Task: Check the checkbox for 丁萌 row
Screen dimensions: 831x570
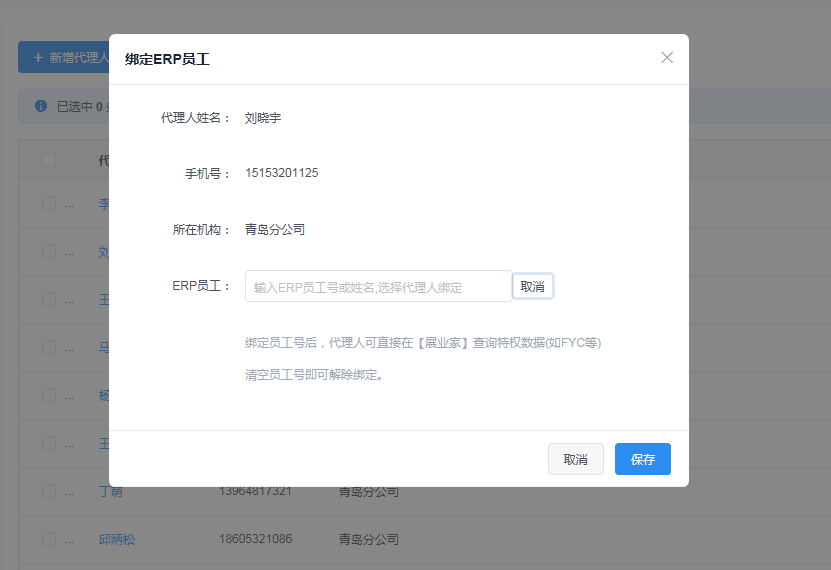Action: pyautogui.click(x=49, y=490)
